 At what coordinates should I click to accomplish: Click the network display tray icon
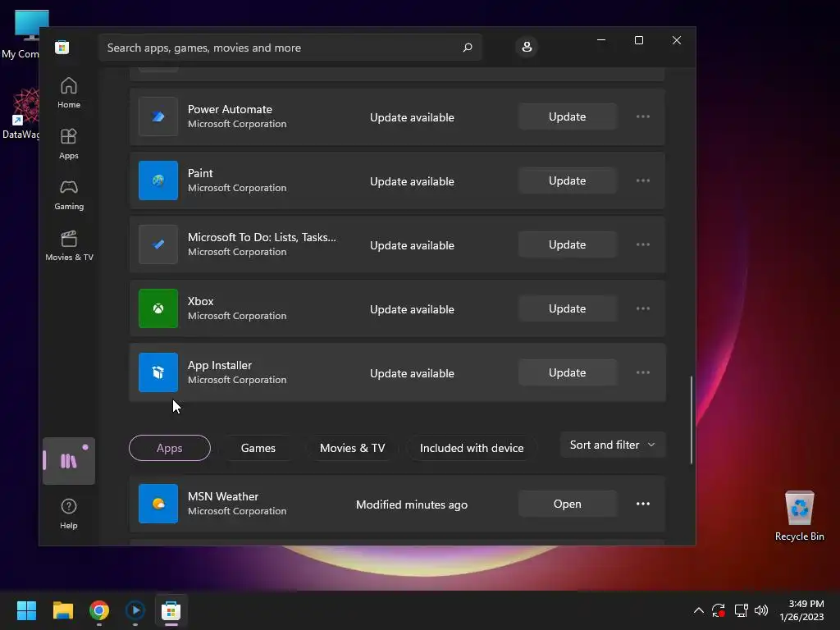coord(741,610)
